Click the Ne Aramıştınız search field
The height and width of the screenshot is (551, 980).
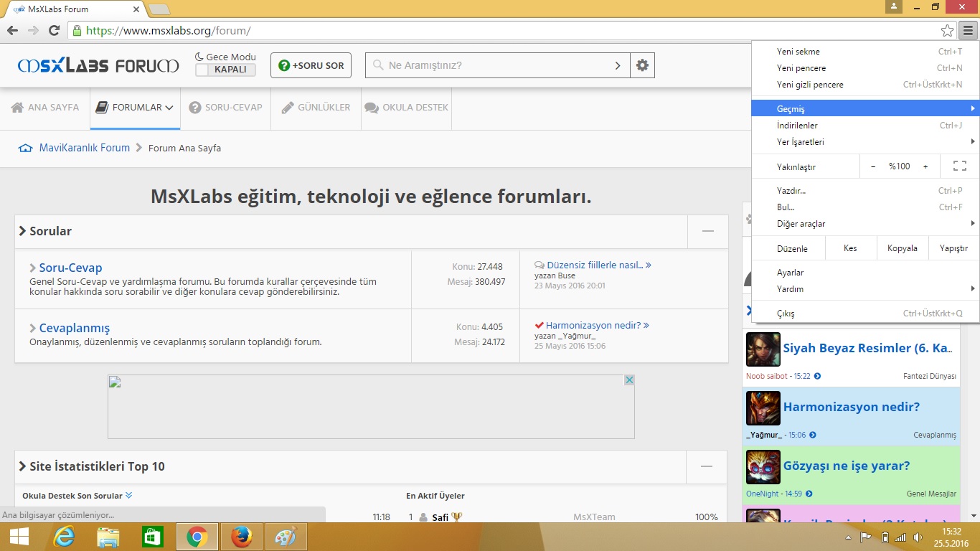495,65
